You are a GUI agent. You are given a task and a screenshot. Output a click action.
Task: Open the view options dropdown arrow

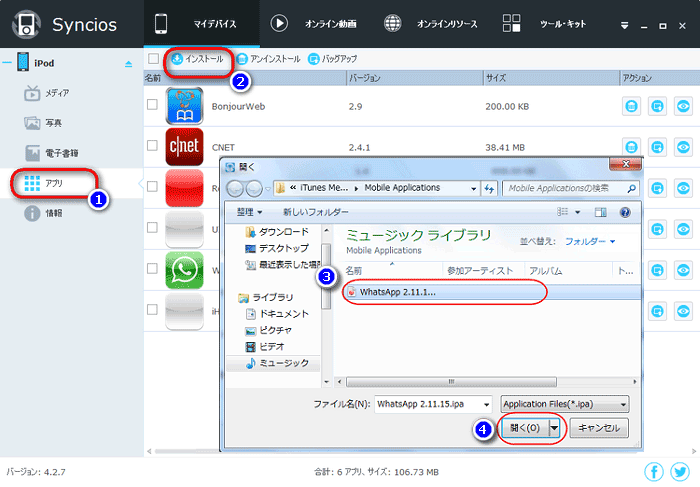click(x=578, y=212)
